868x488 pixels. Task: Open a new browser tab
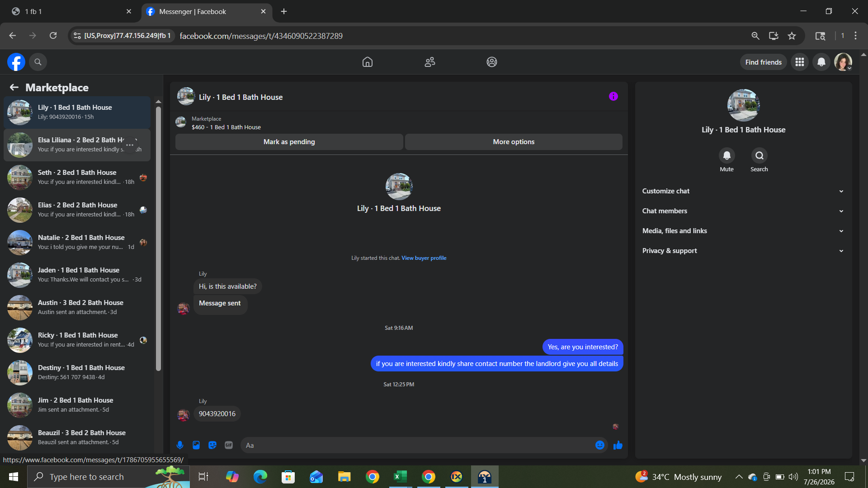click(x=284, y=12)
